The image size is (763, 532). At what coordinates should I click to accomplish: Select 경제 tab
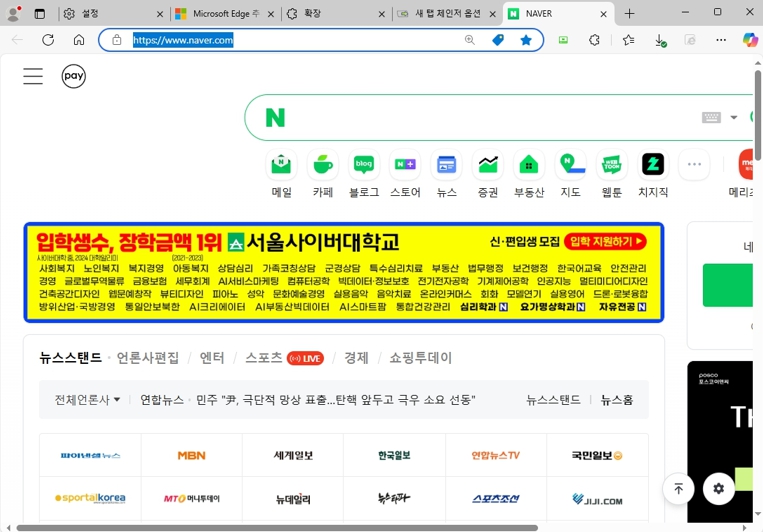tap(356, 358)
